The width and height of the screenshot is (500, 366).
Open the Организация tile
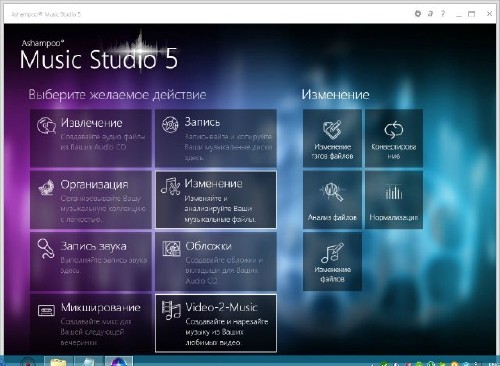click(91, 200)
